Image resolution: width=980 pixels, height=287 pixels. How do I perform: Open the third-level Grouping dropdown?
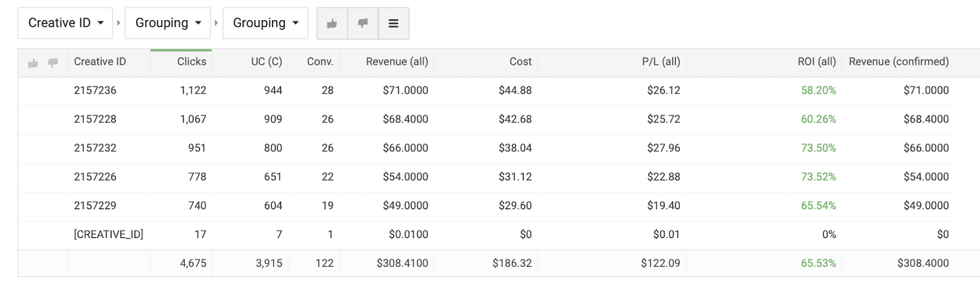point(265,23)
